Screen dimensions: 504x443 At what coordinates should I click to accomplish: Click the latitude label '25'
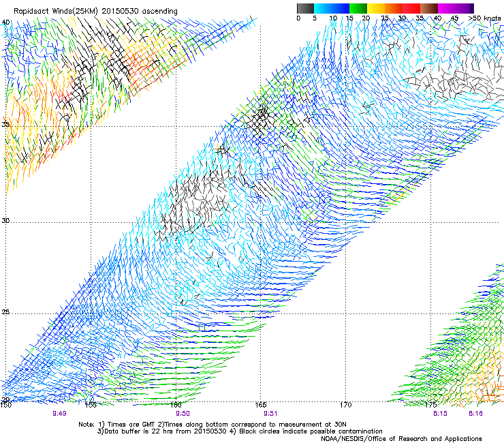5,311
